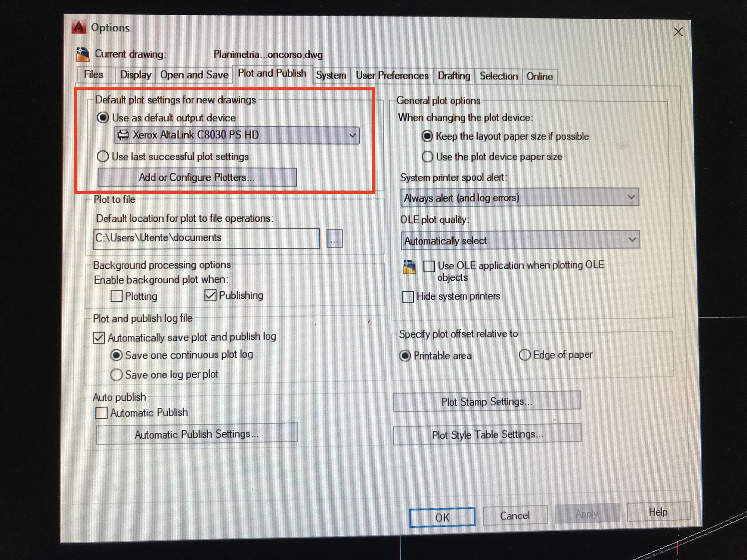Click the Planimetria...oncorso.dwg drawing name

click(x=268, y=55)
